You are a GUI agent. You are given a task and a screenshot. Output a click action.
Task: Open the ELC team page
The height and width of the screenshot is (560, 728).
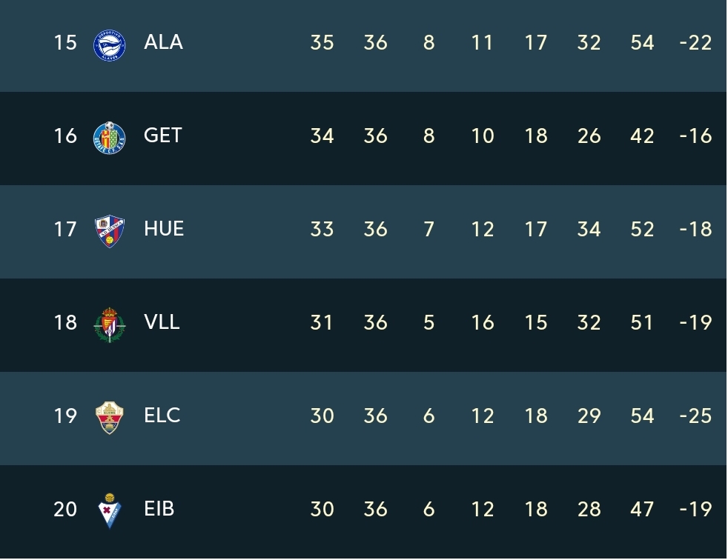coord(162,416)
